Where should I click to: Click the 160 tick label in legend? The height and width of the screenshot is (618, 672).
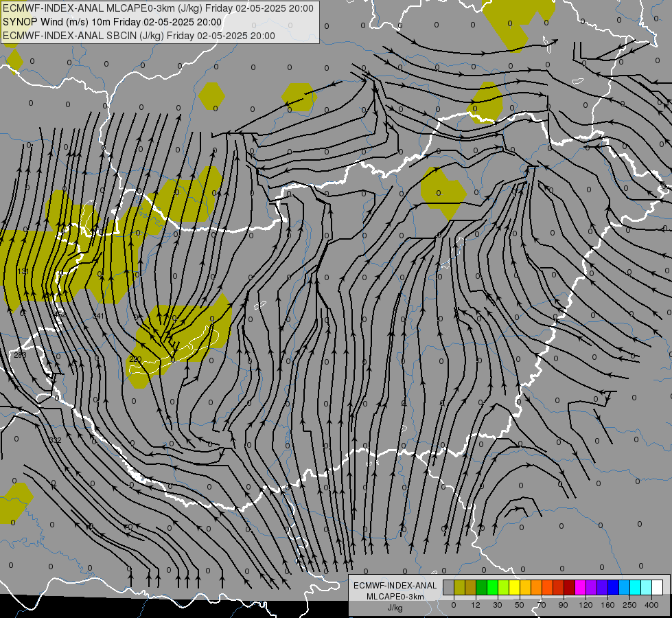click(607, 605)
